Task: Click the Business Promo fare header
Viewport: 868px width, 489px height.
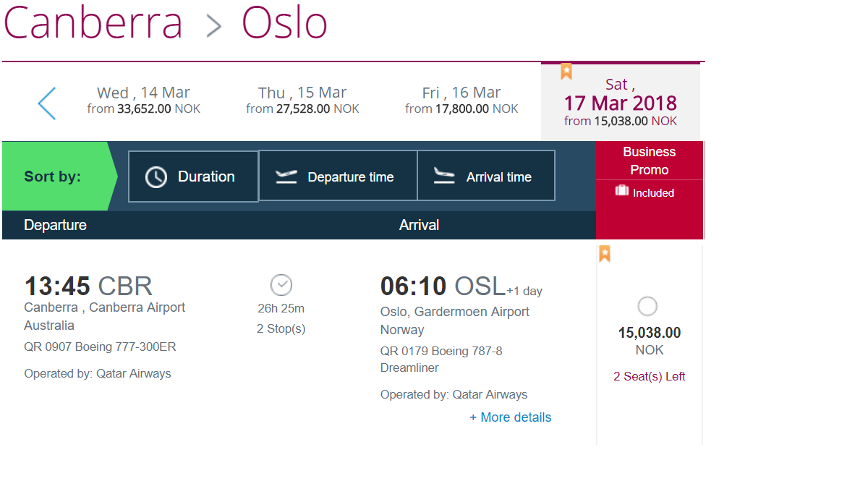Action: pos(650,161)
